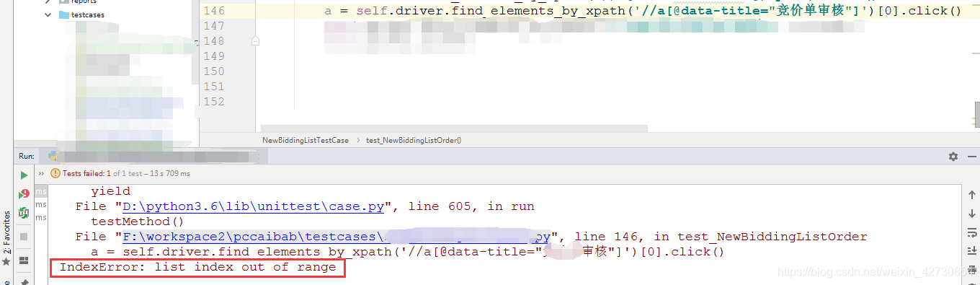
Task: Click the yield line in console
Action: (x=110, y=191)
